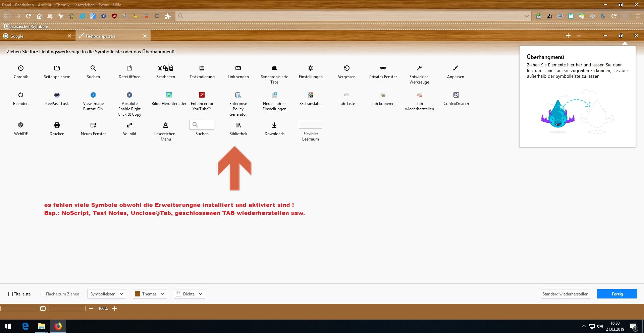Open the Lesezeichen menu
The height and width of the screenshot is (333, 644).
click(84, 5)
